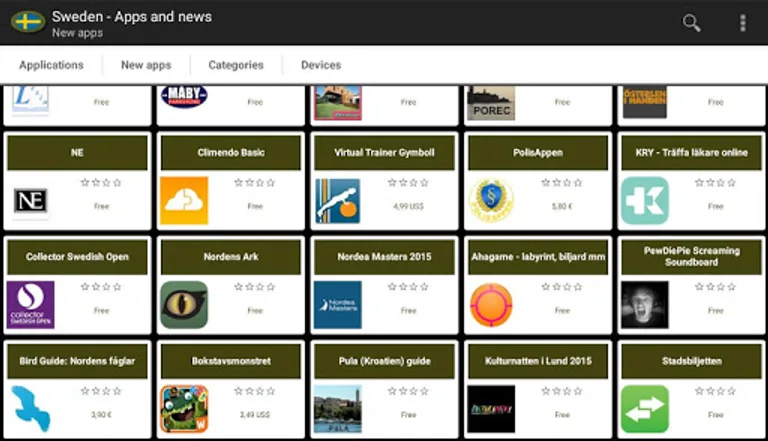Open Stadsbiljetten green arrows icon
The height and width of the screenshot is (441, 768).
[x=645, y=409]
